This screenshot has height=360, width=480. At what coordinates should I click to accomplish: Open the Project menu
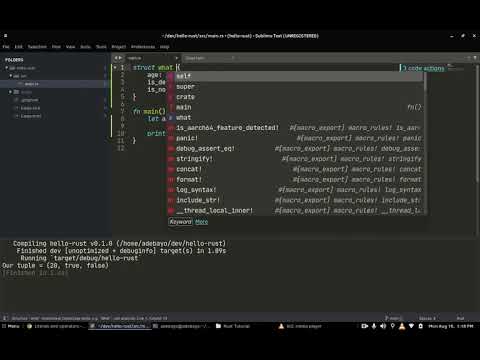pos(119,47)
